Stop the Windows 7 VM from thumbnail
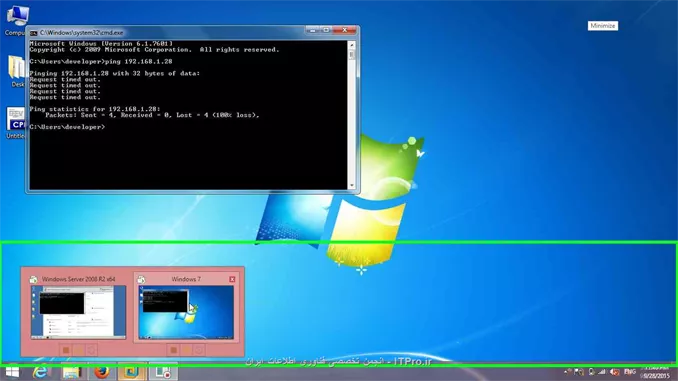 tap(173, 350)
